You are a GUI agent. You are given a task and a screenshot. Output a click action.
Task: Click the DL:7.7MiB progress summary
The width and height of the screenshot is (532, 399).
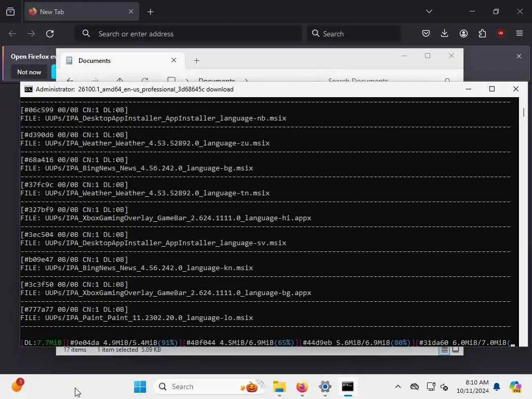click(43, 343)
